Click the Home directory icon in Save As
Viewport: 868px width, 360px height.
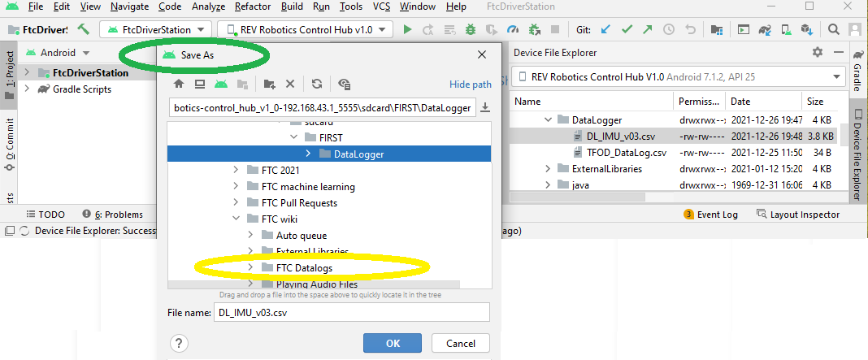pos(178,85)
